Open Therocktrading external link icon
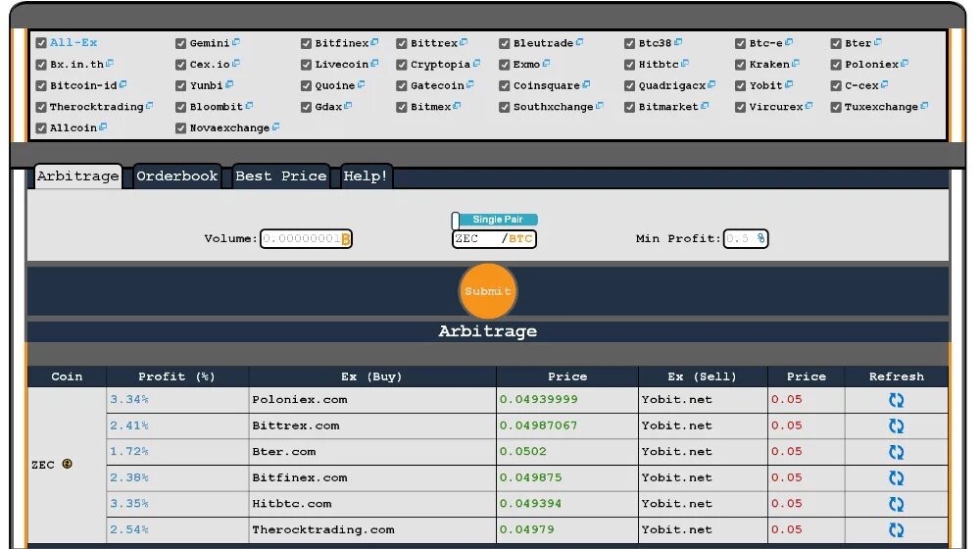The image size is (980, 549). point(149,106)
